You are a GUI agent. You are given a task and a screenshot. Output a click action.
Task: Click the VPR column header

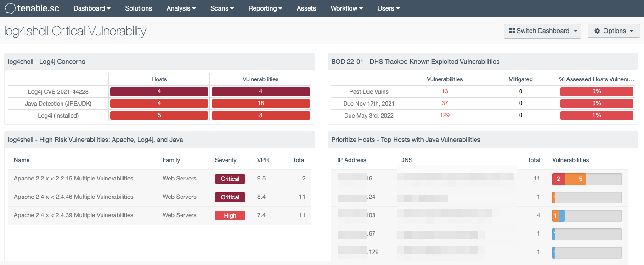[263, 160]
